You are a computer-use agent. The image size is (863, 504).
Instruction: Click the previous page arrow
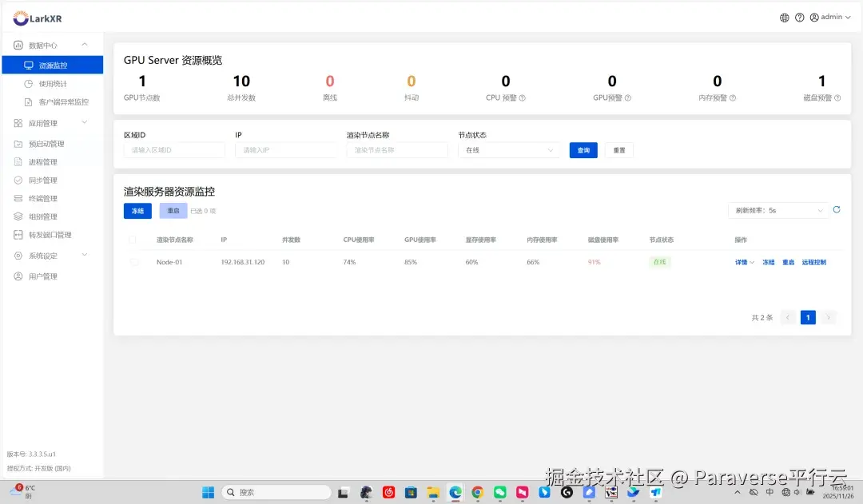tap(788, 317)
